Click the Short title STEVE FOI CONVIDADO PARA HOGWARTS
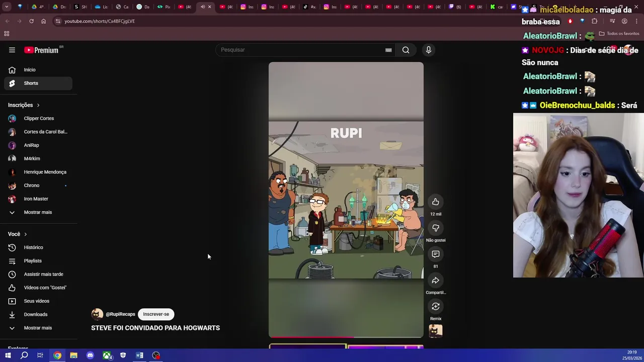This screenshot has width=644, height=362. pyautogui.click(x=155, y=328)
